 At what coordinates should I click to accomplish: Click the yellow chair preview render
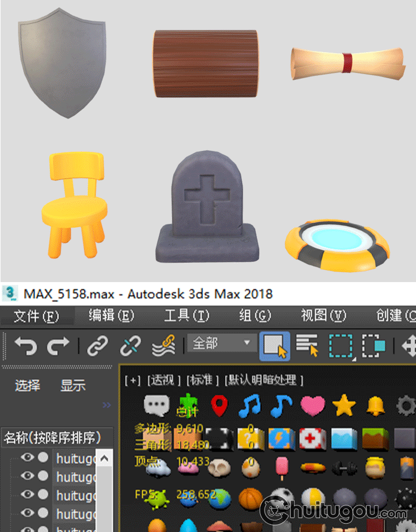point(75,204)
